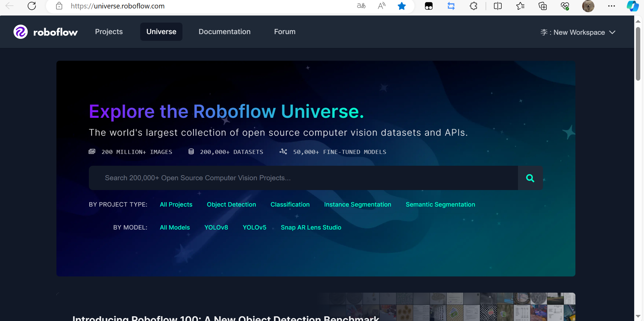The height and width of the screenshot is (321, 644).
Task: Click the page vertical scrollbar thumb
Action: pos(638,54)
